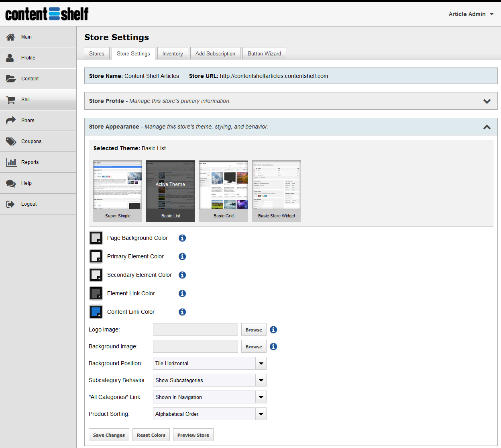Select the Basic Store Widget theme thumbnail
This screenshot has width=501, height=448.
pyautogui.click(x=277, y=191)
